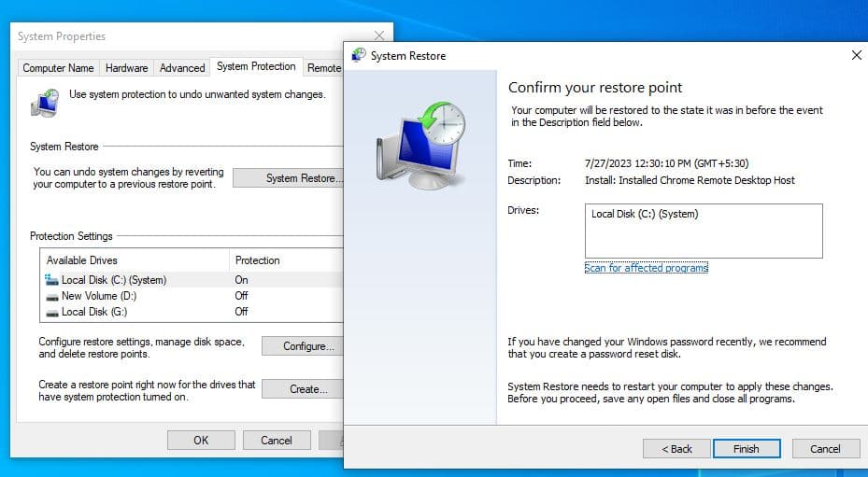Viewport: 868px width, 477px height.
Task: Close the System Restore wizard window
Action: tap(856, 56)
